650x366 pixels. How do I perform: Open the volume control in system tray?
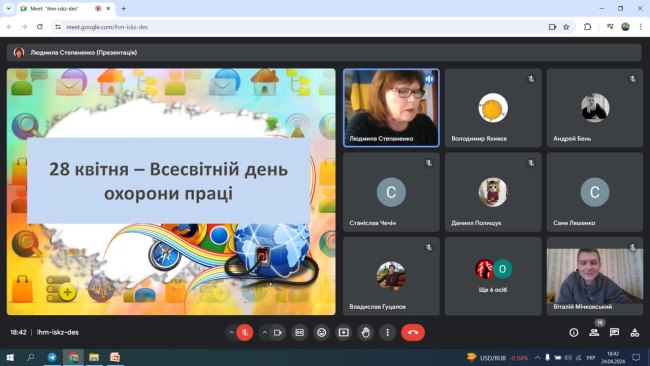568,357
